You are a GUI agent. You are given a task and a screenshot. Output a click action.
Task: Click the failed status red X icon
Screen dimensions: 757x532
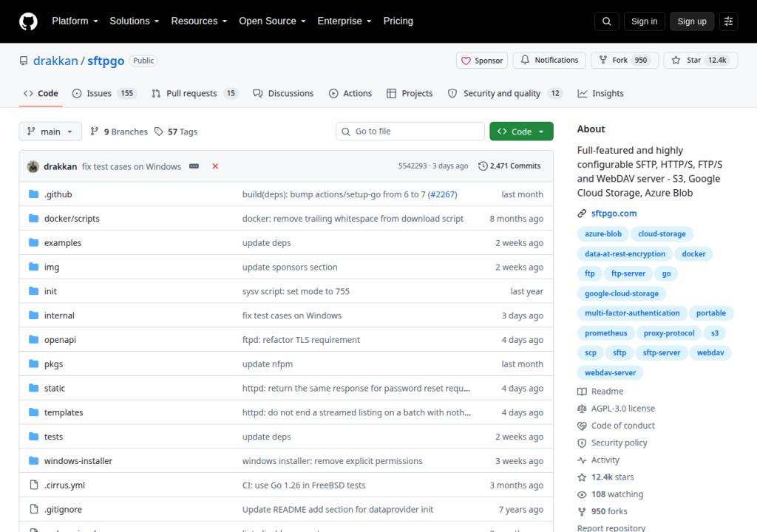215,166
